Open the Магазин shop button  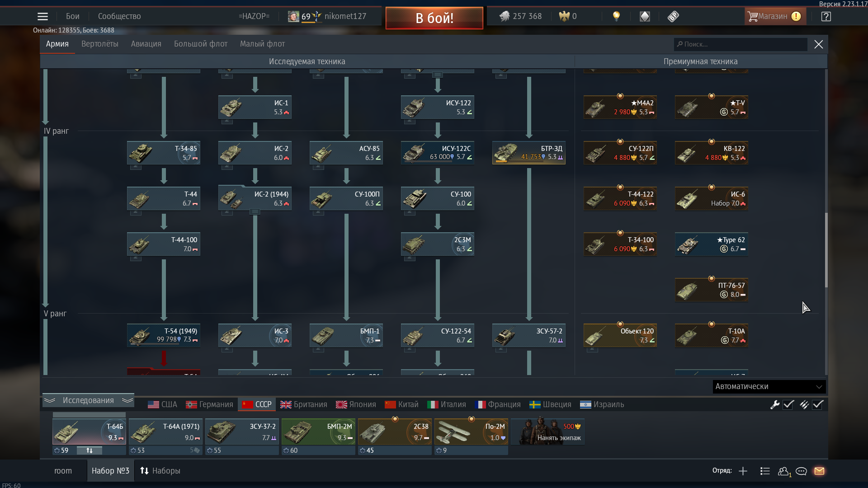click(x=775, y=16)
